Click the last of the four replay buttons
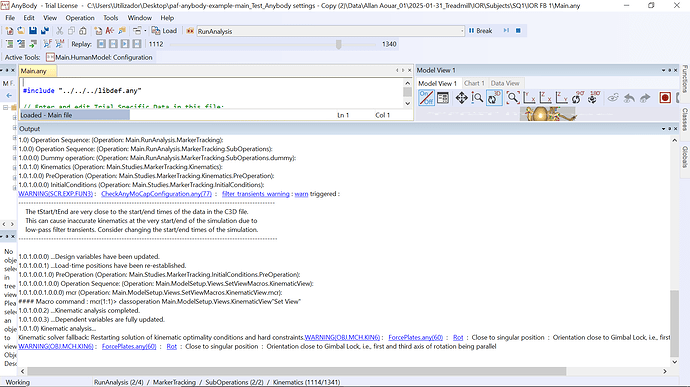The width and height of the screenshot is (690, 387). [137, 44]
